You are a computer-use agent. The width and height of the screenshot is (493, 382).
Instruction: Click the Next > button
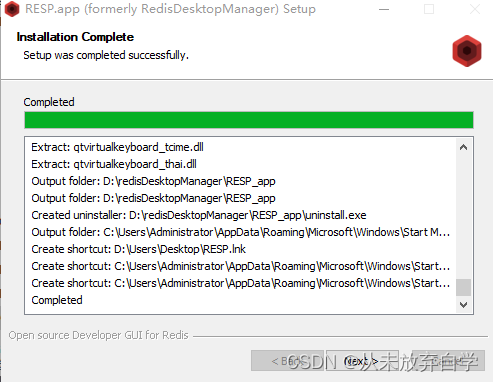[362, 361]
